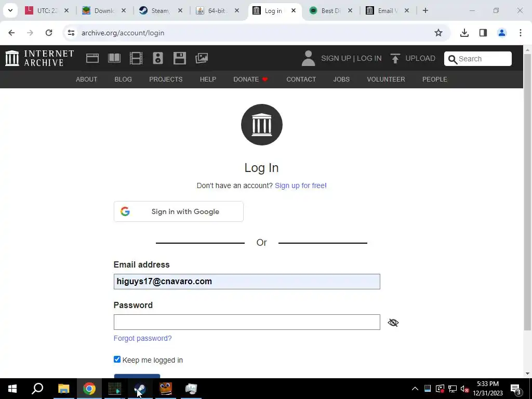View site information icon in the address bar
Screen dimensions: 532x399
pos(71,33)
